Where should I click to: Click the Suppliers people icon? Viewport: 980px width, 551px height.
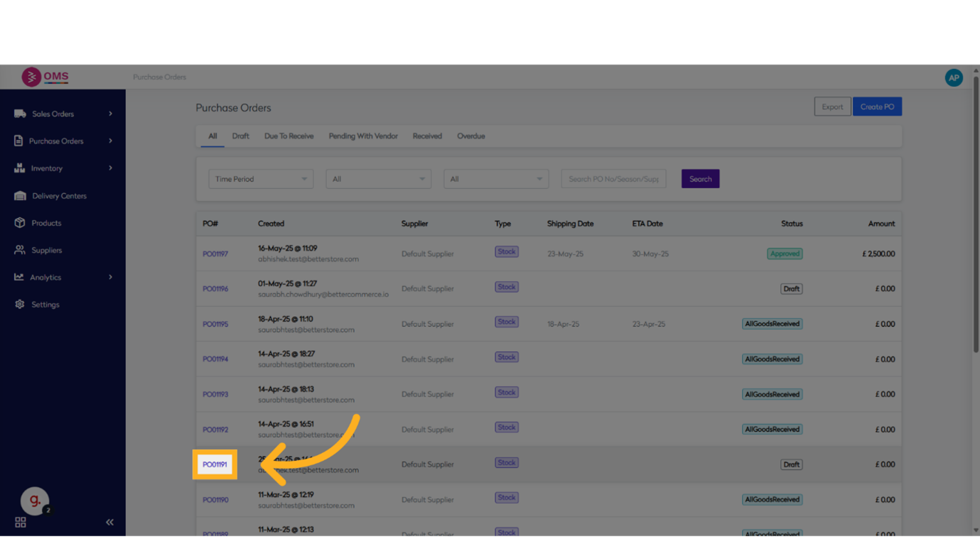20,250
